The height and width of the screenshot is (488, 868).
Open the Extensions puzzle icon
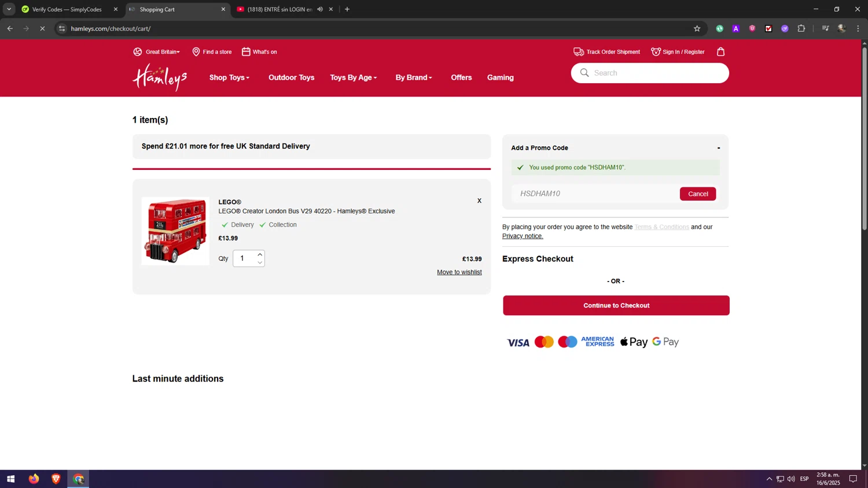801,28
